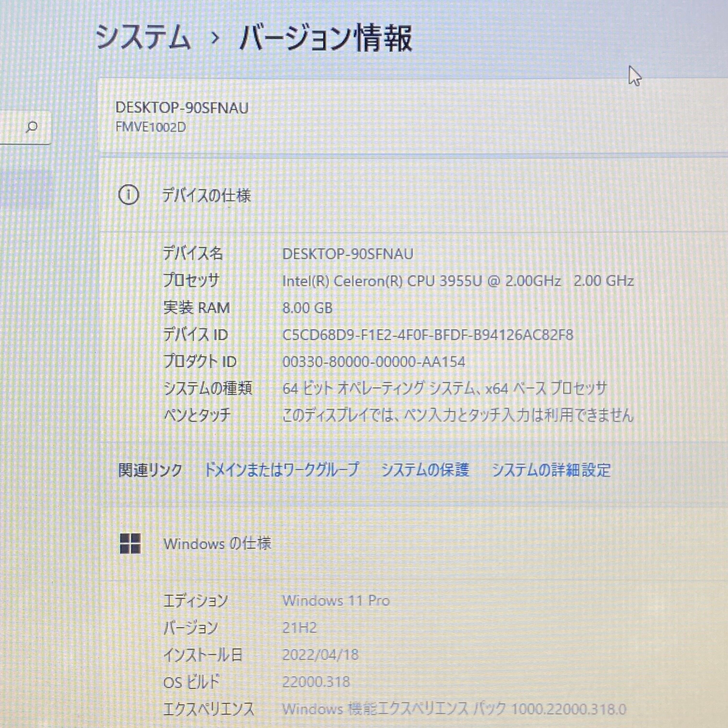Go back to システム breadcrumb
Viewport: 728px width, 728px height.
[x=143, y=38]
